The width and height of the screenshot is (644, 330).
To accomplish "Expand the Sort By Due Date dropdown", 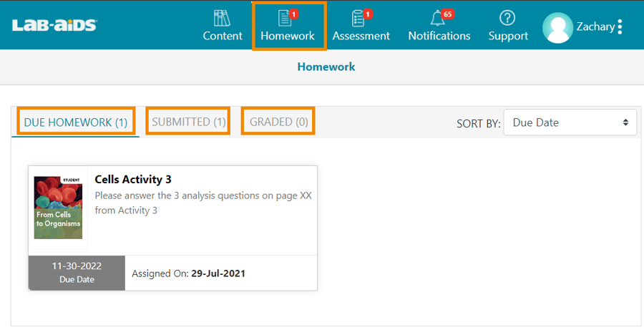I will point(570,122).
